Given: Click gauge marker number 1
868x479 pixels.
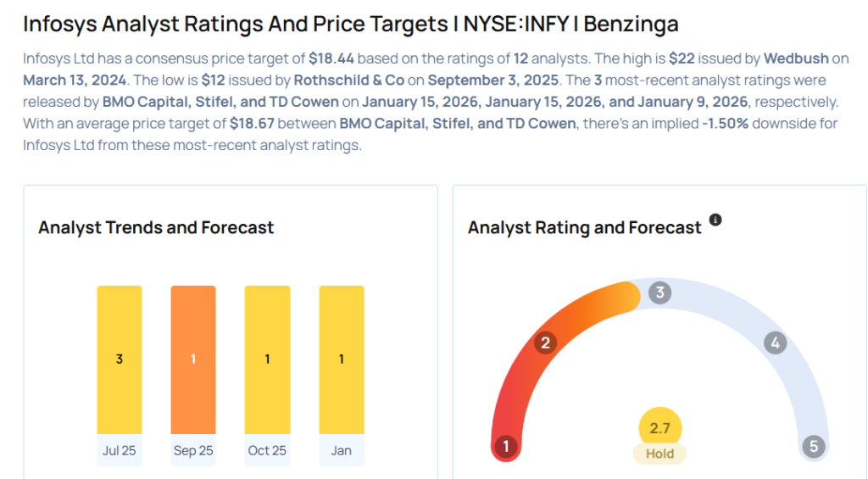Looking at the screenshot, I should click(506, 447).
